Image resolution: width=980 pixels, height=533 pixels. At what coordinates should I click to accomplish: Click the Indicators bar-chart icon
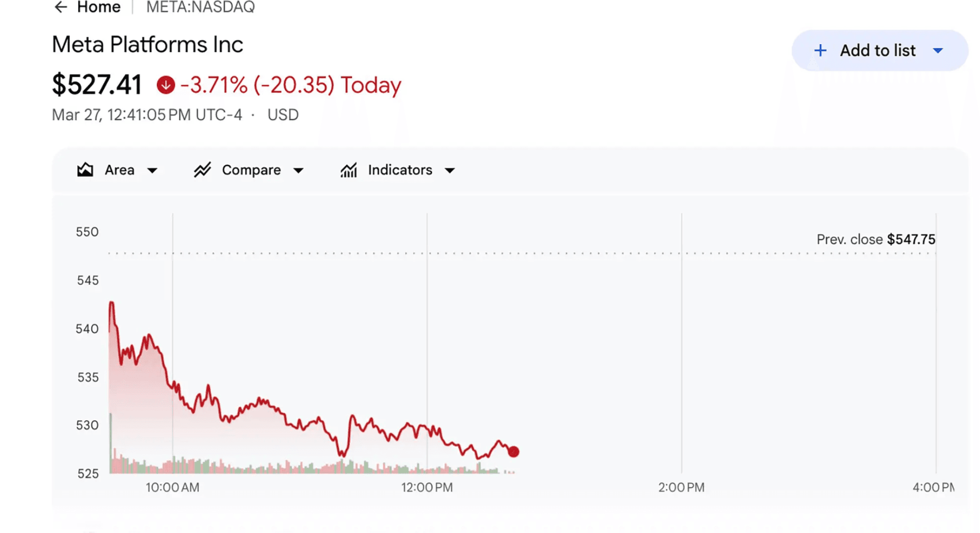pyautogui.click(x=349, y=170)
